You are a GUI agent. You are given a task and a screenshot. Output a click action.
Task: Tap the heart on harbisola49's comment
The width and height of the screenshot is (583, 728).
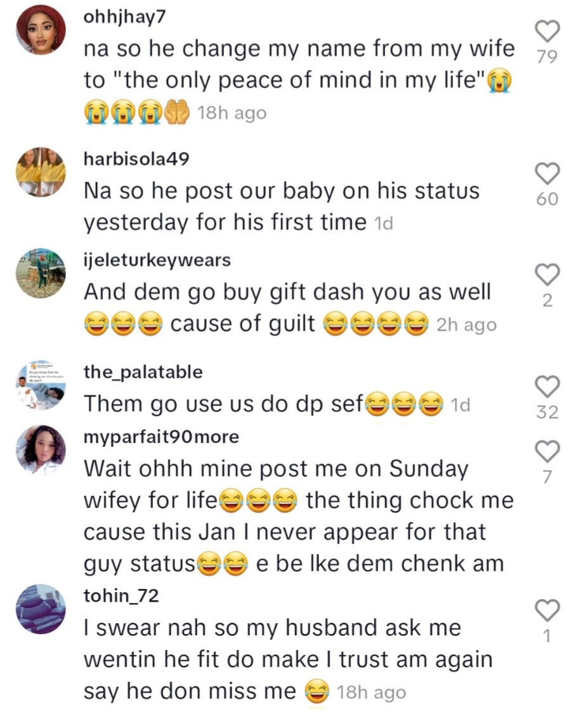tap(547, 173)
